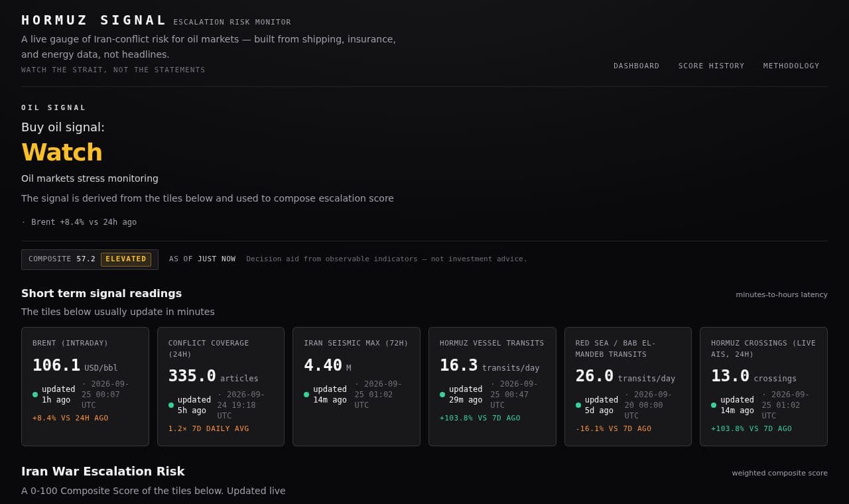Click the 'minutes-to-hours latency' label
The height and width of the screenshot is (504, 849).
tap(781, 294)
